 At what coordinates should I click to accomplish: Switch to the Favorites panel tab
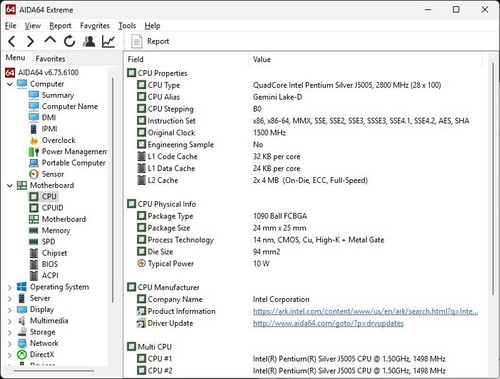click(x=50, y=59)
